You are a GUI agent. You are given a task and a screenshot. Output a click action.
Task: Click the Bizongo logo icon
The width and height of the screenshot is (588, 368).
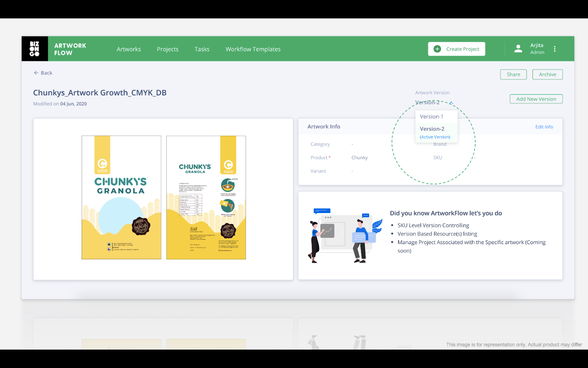[x=35, y=49]
